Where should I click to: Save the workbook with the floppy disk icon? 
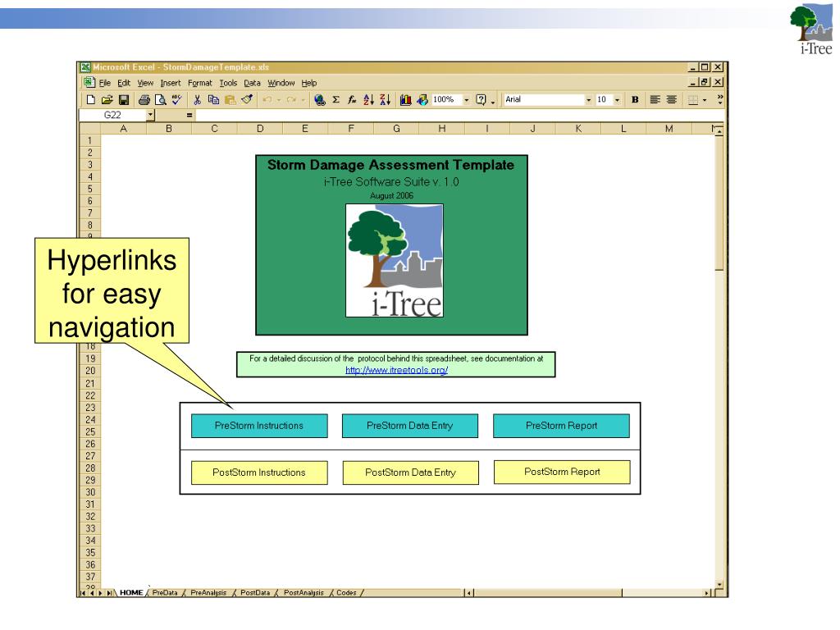124,99
